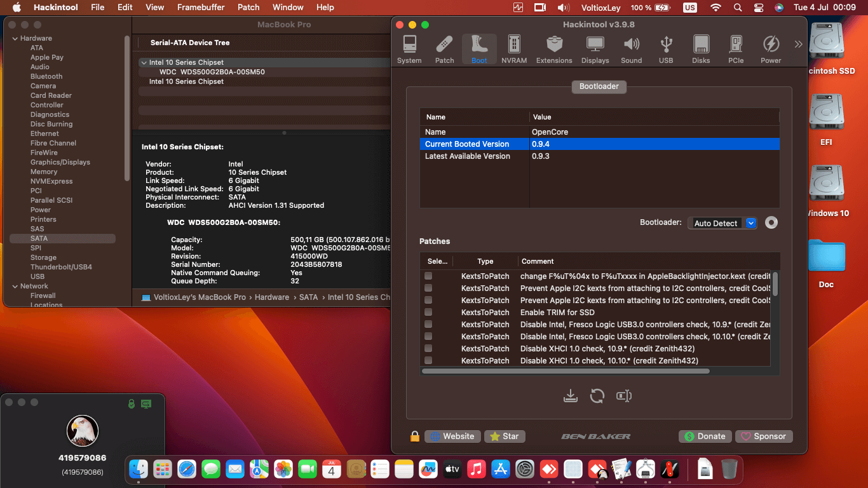Click the horizontal scrollbar of Patches list
The height and width of the screenshot is (488, 868).
pyautogui.click(x=566, y=370)
